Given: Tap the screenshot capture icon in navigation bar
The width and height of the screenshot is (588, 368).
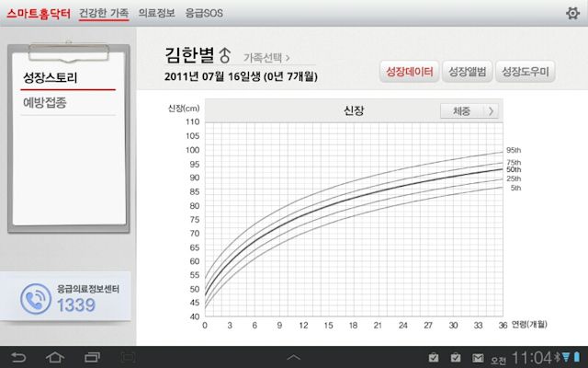Looking at the screenshot, I should click(129, 357).
